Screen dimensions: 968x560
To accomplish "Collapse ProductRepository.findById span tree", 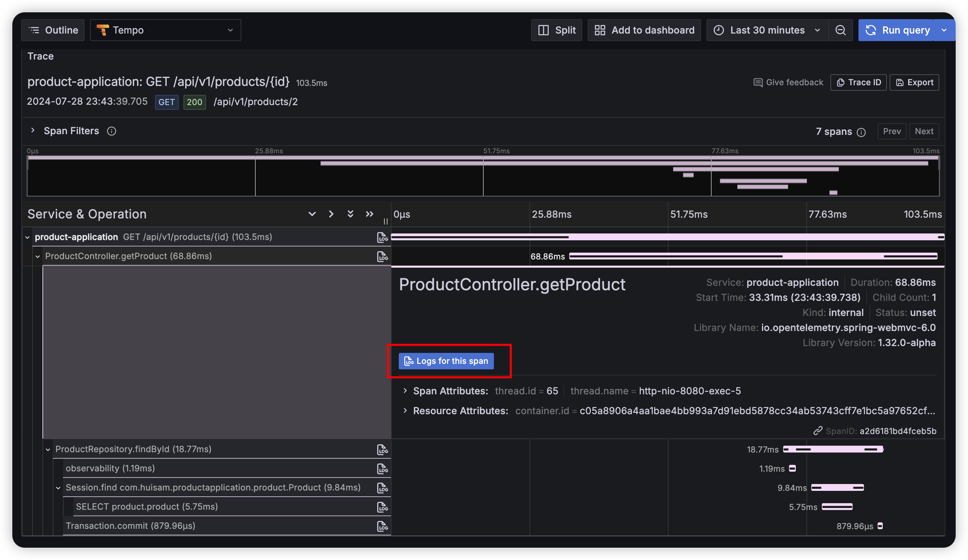I will click(48, 449).
